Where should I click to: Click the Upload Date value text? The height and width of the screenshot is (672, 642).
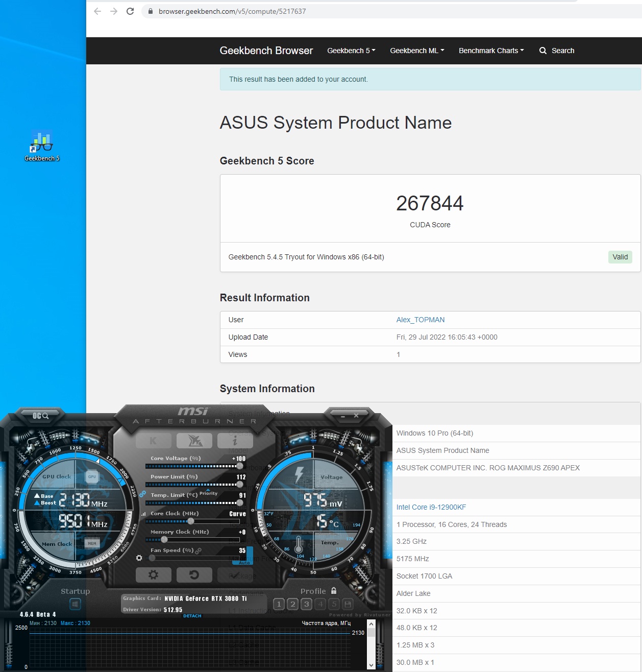coord(447,337)
